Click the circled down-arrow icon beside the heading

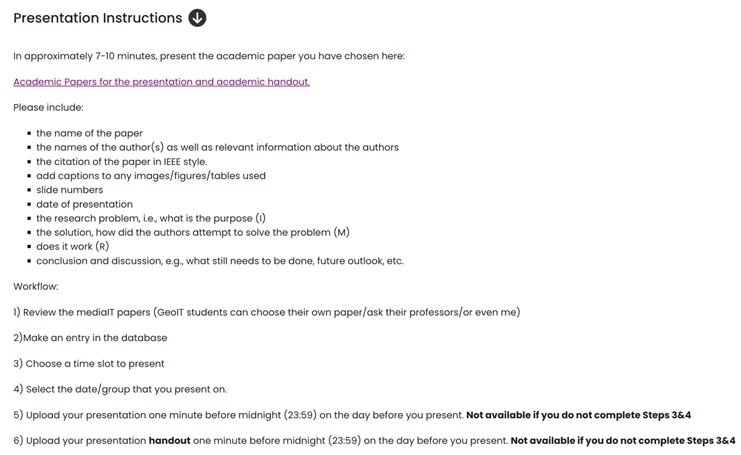pos(197,18)
